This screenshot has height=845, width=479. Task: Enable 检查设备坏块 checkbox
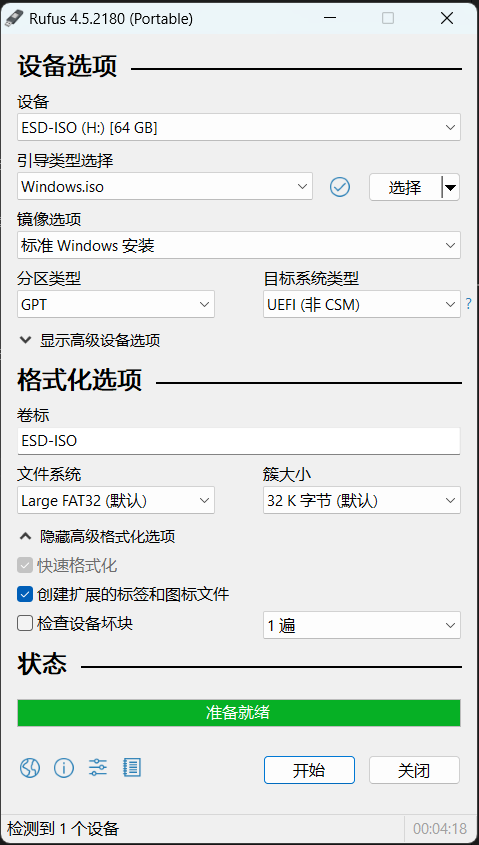point(25,624)
